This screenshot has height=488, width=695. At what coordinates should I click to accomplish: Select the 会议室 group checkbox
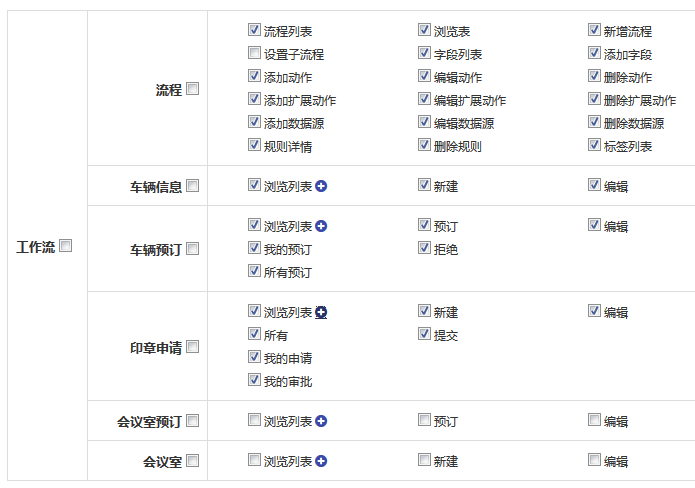point(193,461)
